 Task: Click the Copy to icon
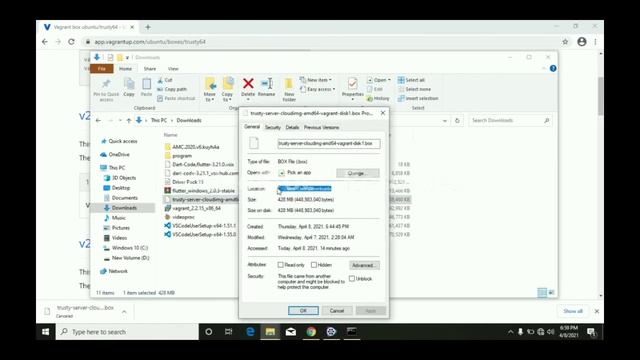(228, 84)
